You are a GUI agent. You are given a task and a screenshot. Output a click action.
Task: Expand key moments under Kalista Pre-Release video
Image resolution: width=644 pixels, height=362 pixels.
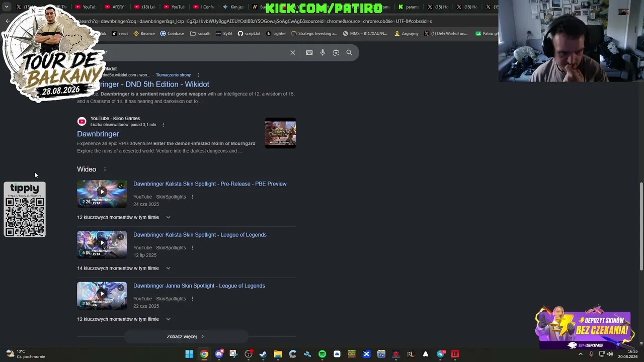point(168,217)
